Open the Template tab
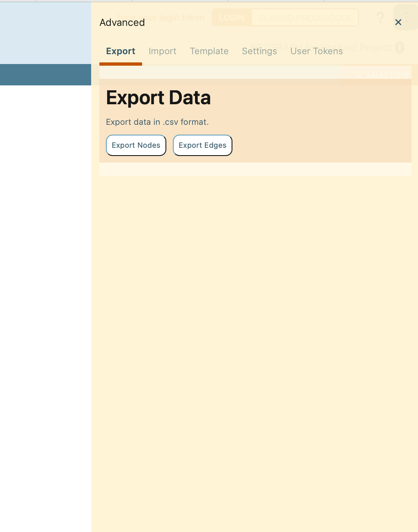 click(209, 51)
